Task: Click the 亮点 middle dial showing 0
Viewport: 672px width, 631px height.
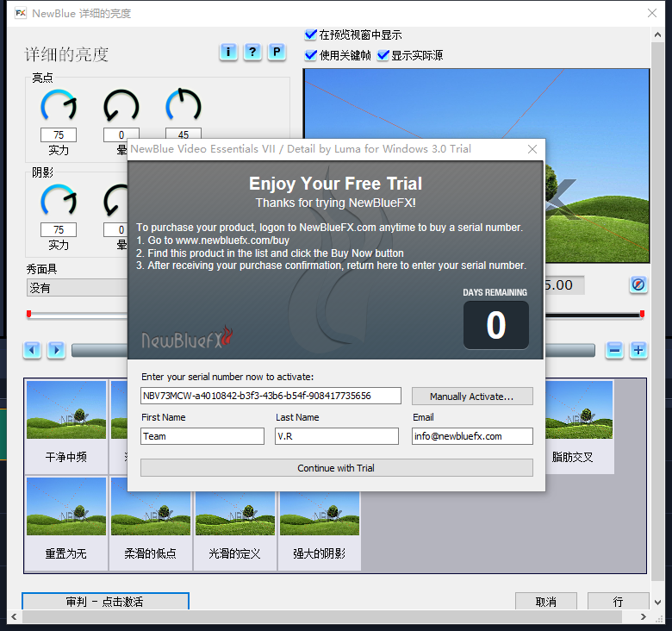Action: pyautogui.click(x=121, y=106)
